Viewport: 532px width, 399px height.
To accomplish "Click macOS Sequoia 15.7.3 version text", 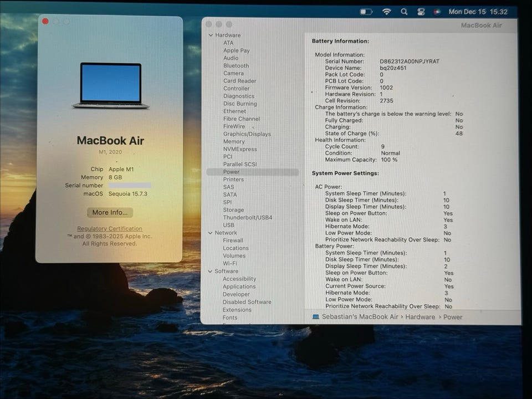I will coord(128,194).
